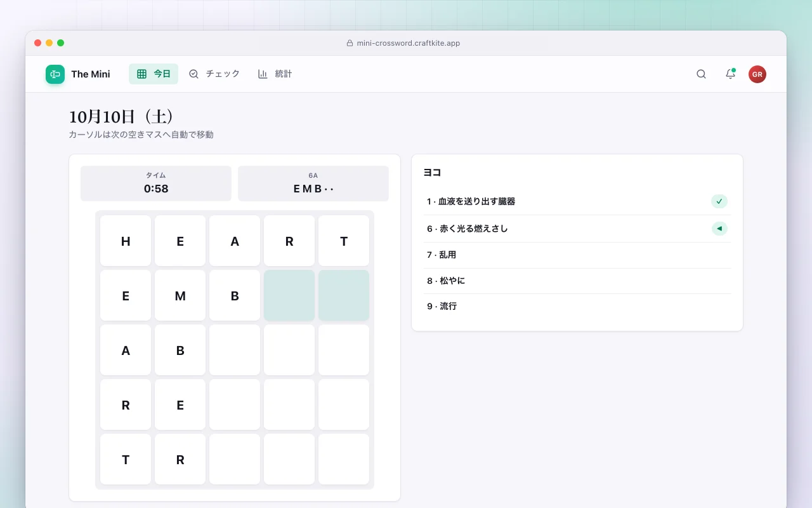The height and width of the screenshot is (508, 812).
Task: Click the ヨコ clue list heading
Action: 432,172
